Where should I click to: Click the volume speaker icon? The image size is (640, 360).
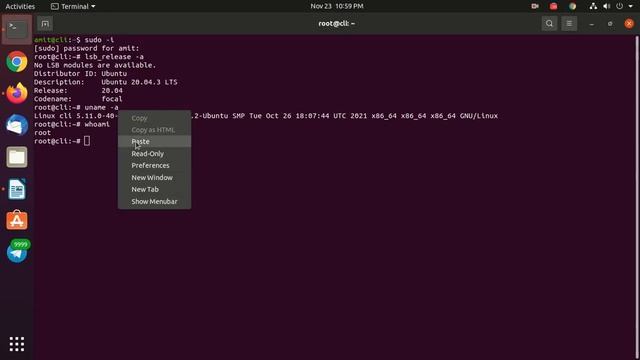[x=607, y=6]
